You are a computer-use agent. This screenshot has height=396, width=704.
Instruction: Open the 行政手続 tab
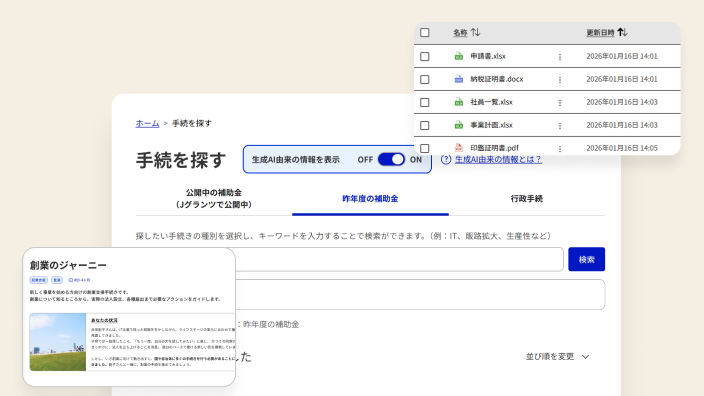[x=527, y=198]
